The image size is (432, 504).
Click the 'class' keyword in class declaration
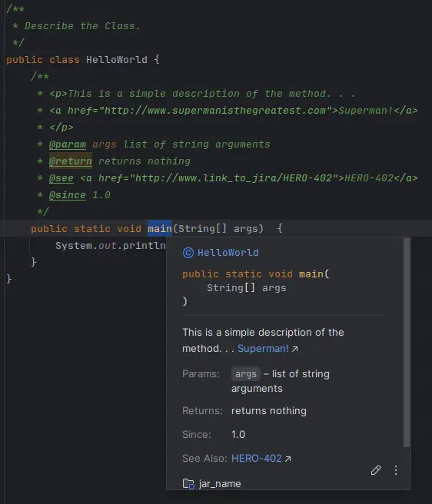(x=65, y=60)
